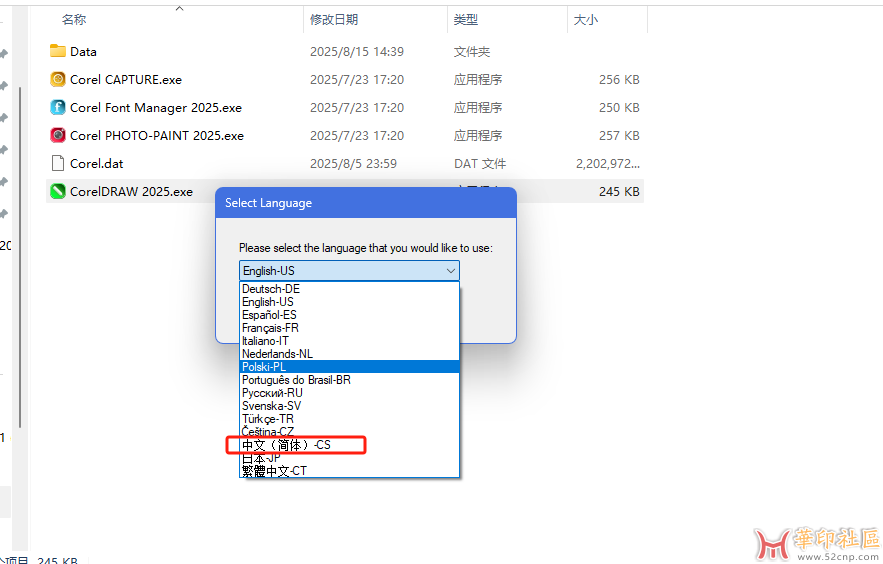Click Corel CAPTURE.exe file name
The height and width of the screenshot is (564, 883).
[126, 79]
